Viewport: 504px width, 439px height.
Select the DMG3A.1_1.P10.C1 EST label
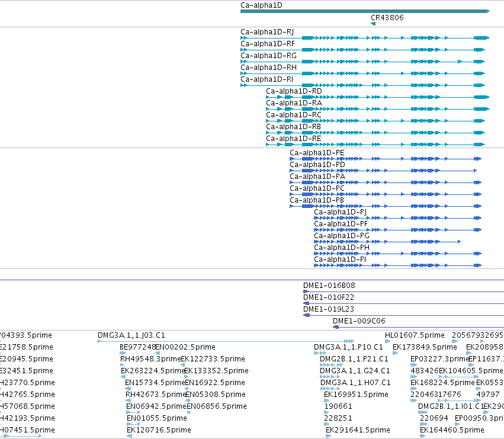(x=348, y=347)
